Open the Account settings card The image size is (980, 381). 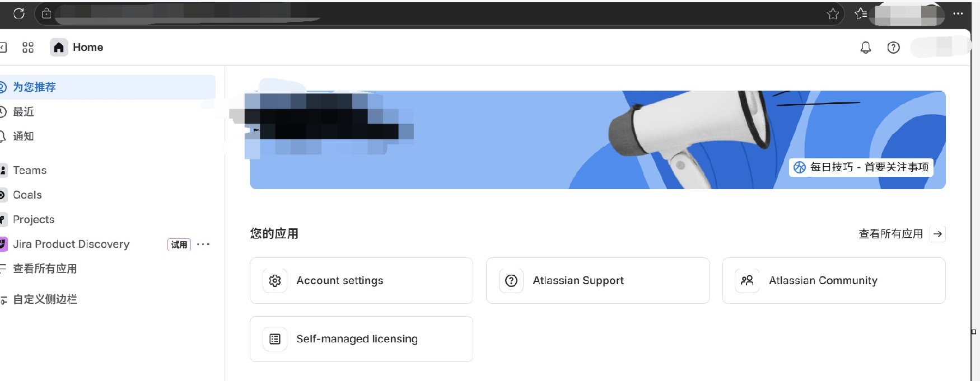[361, 281]
